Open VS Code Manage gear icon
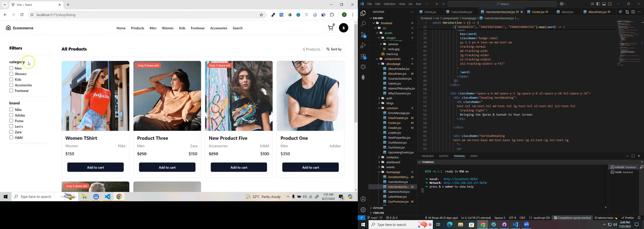The width and height of the screenshot is (644, 229). pos(363,210)
